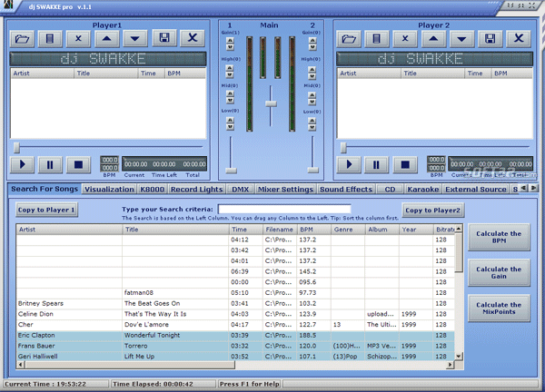Click Copy to Player2 button
This screenshot has width=545, height=392.
(x=432, y=210)
